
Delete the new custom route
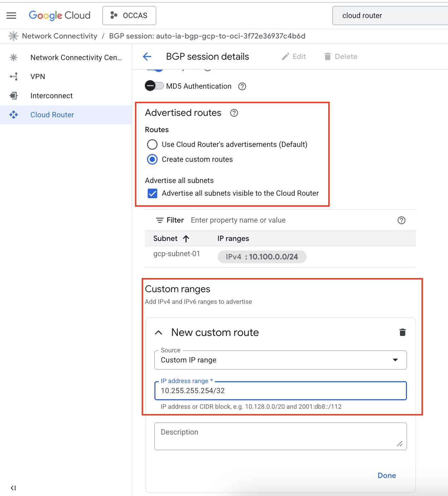(x=402, y=332)
